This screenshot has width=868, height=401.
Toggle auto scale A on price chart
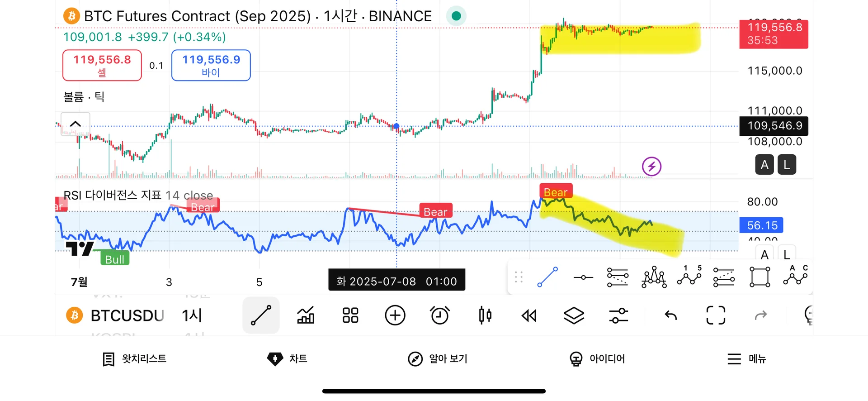coord(764,165)
